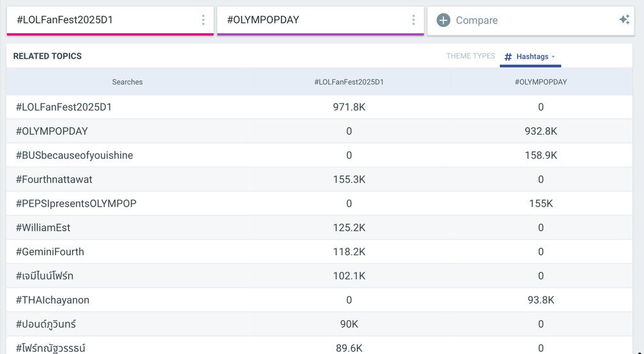Click the 93.8K value cell
The height and width of the screenshot is (354, 644).
click(541, 300)
